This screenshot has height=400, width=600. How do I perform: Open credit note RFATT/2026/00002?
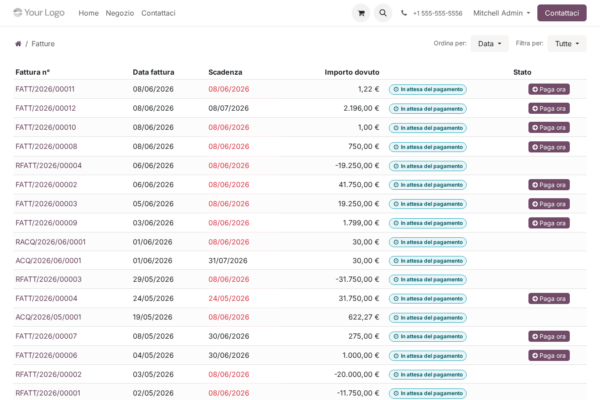49,374
